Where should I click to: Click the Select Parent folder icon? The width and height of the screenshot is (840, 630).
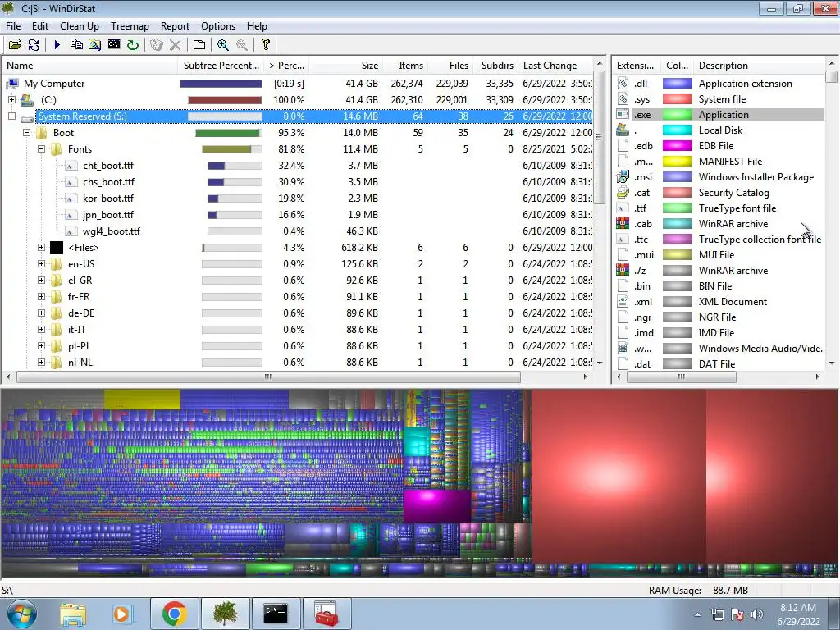199,44
